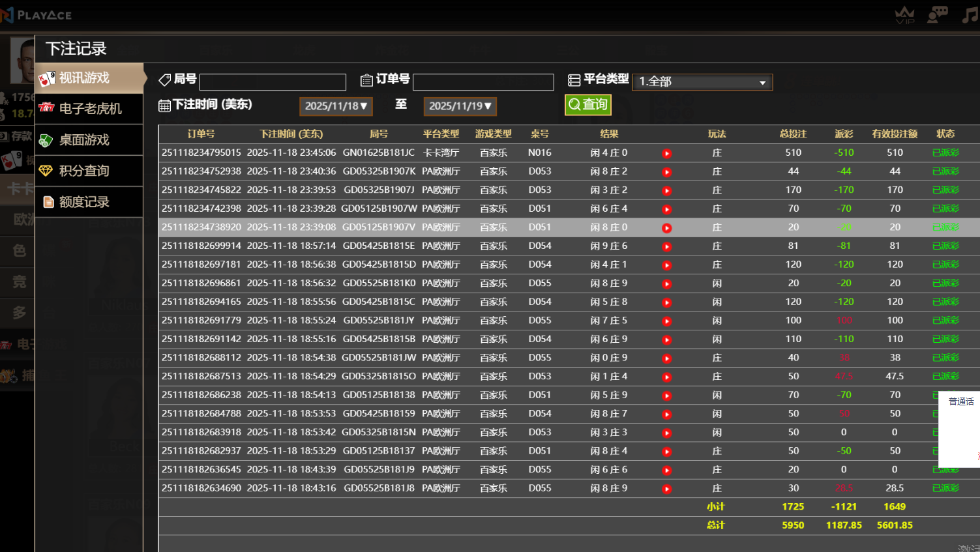
Task: Go to 积分查询 section
Action: 89,171
